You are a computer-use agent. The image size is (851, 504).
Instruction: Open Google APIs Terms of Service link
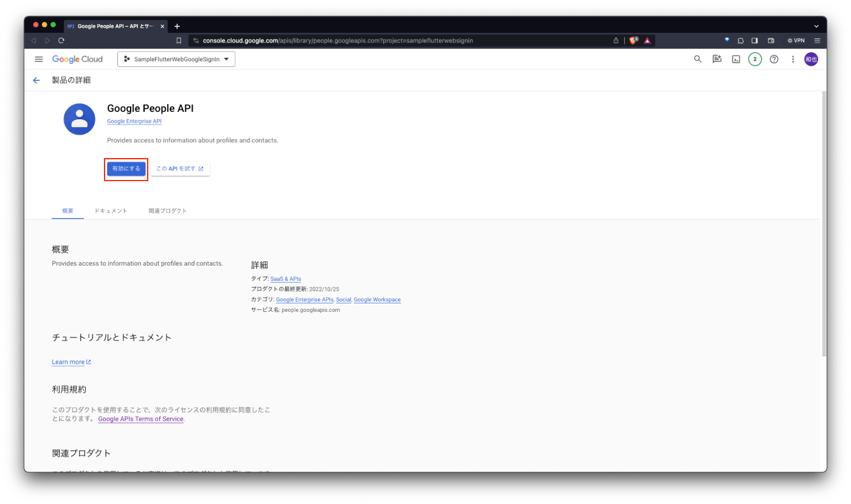140,419
